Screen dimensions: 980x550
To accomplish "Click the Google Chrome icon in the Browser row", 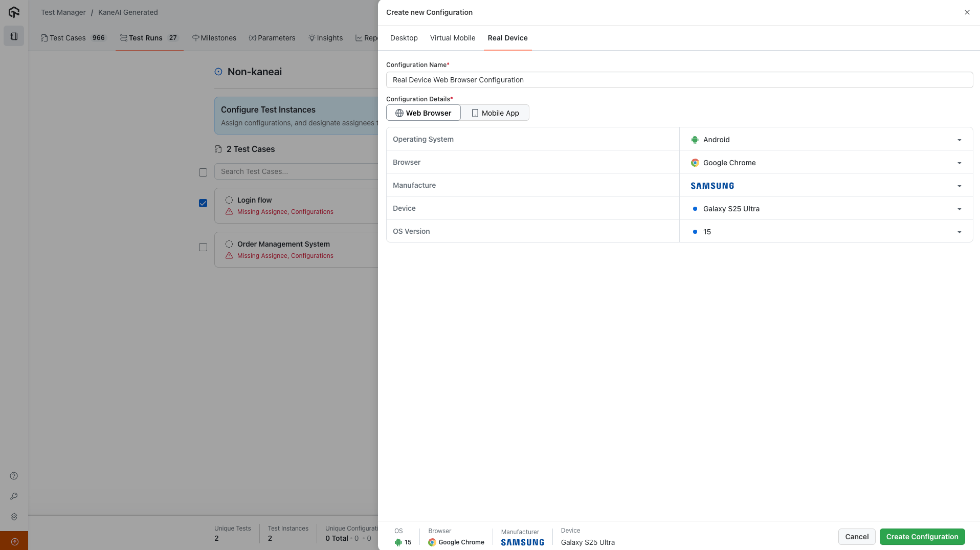I will (695, 162).
